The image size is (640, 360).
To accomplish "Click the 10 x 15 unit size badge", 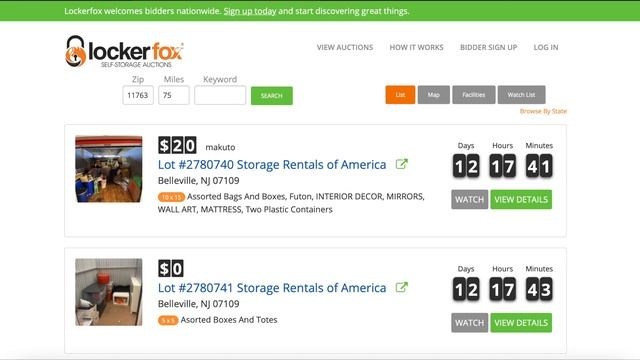I will pyautogui.click(x=171, y=197).
